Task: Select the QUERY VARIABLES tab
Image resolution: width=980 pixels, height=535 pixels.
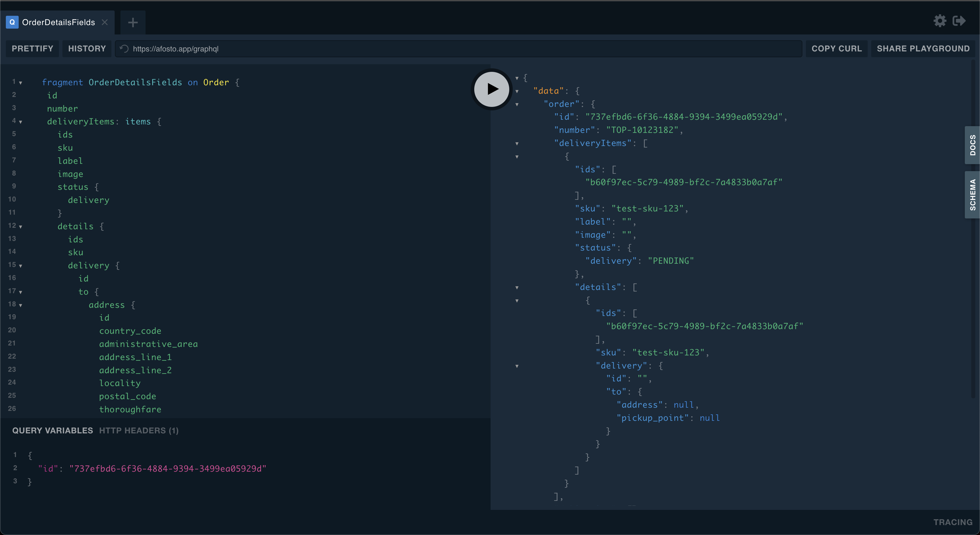Action: pyautogui.click(x=52, y=430)
